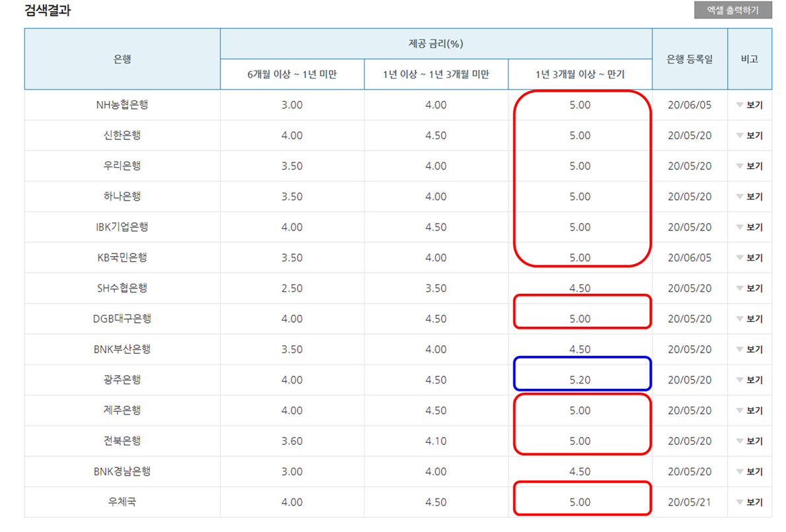This screenshot has width=786, height=532.
Task: Click BNK부산은행 4.50 maturity rate
Action: point(580,349)
